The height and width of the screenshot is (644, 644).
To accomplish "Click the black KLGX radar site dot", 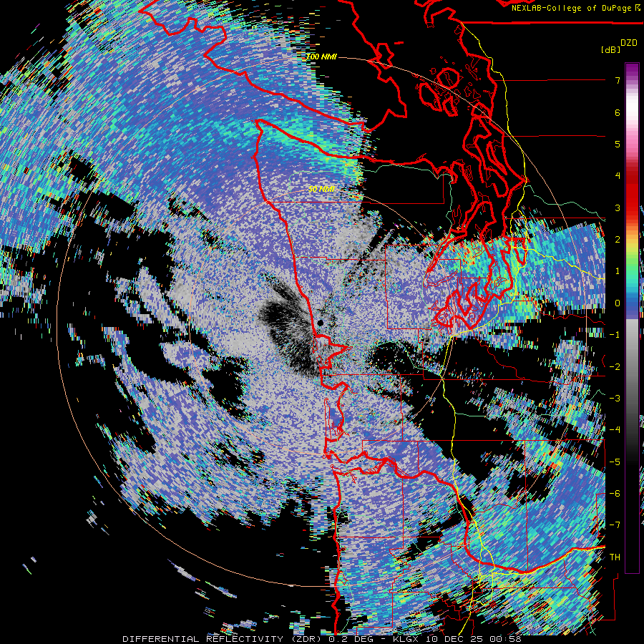I will (x=320, y=323).
